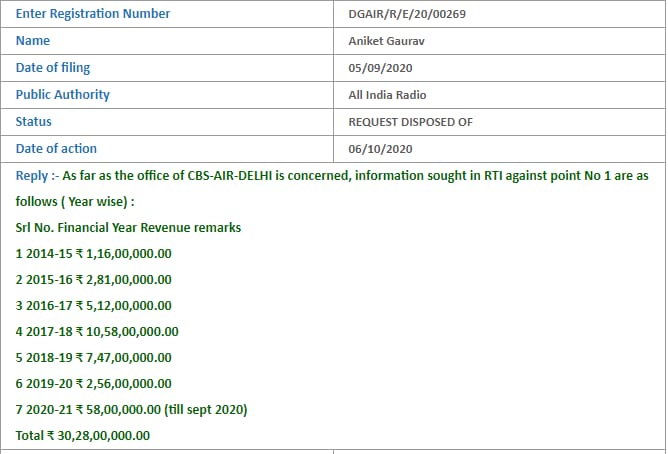Select the filing date 05/09/2020
The height and width of the screenshot is (454, 668).
point(380,68)
